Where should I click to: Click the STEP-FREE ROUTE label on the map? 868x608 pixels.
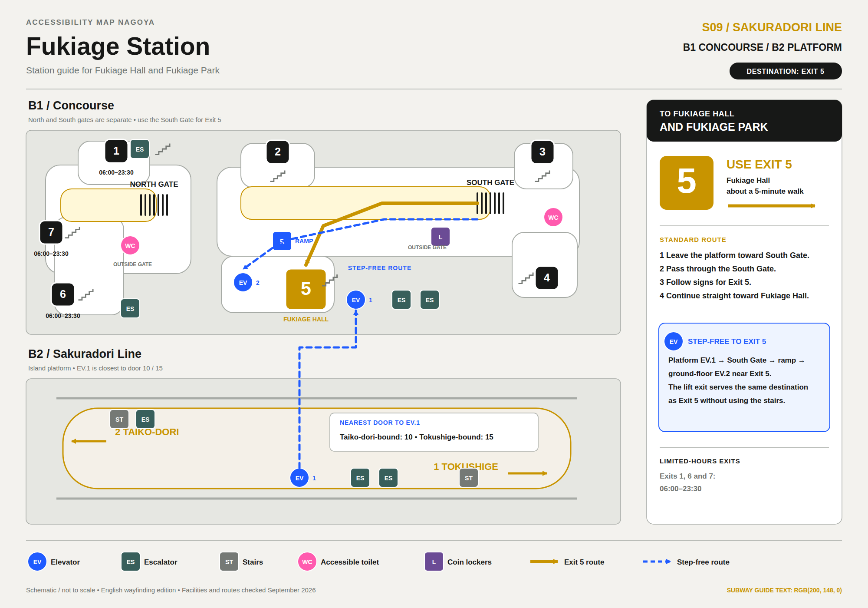click(x=380, y=268)
